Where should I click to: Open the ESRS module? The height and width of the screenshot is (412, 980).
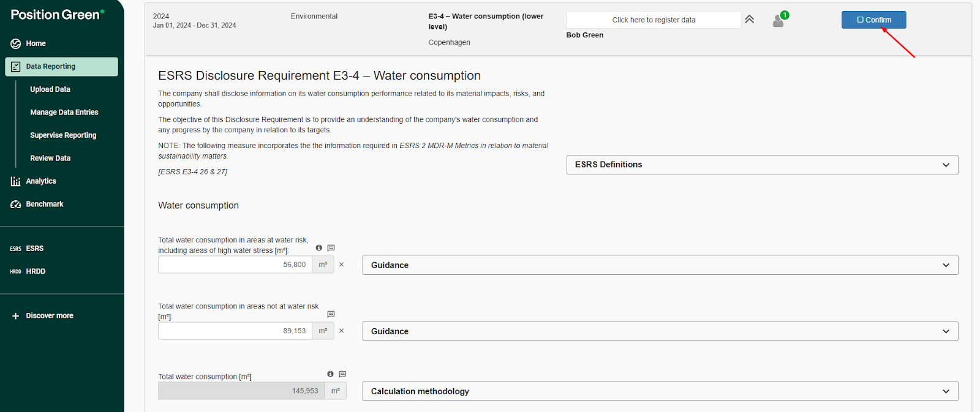[x=35, y=249]
